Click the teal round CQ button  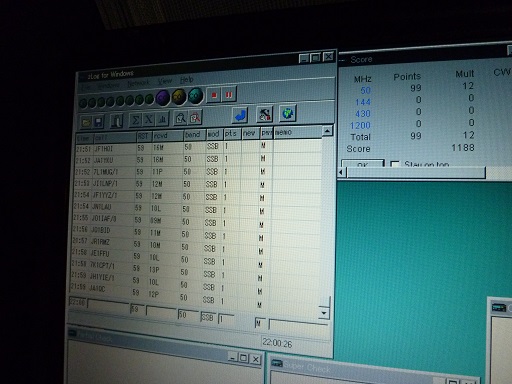[196, 96]
